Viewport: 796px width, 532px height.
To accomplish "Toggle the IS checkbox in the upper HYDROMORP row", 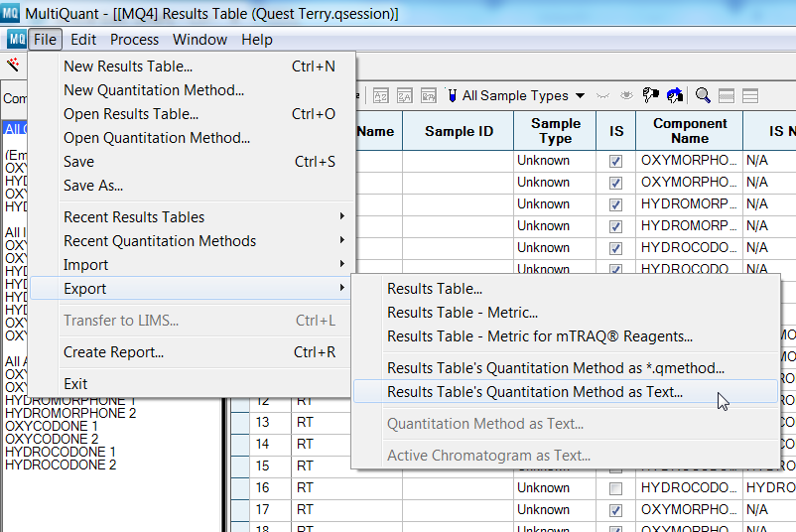I will click(615, 204).
